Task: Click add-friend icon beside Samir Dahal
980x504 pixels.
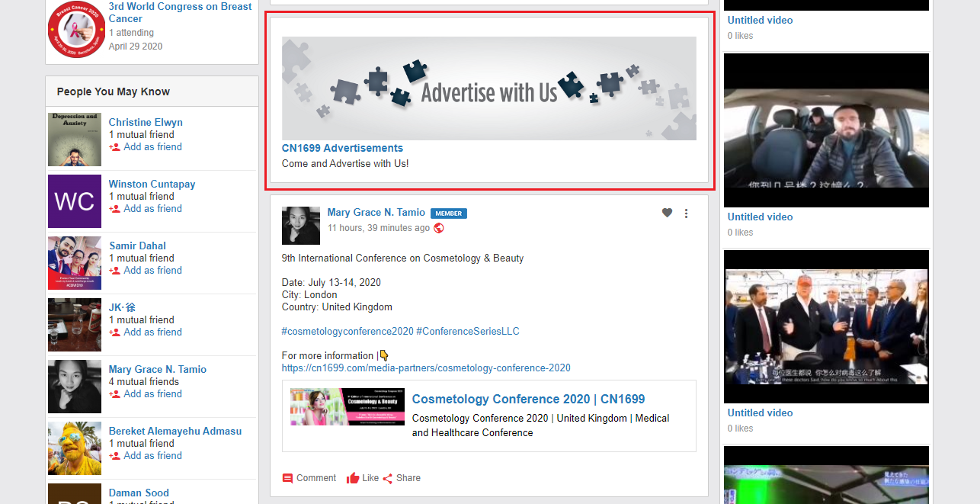Action: point(114,271)
